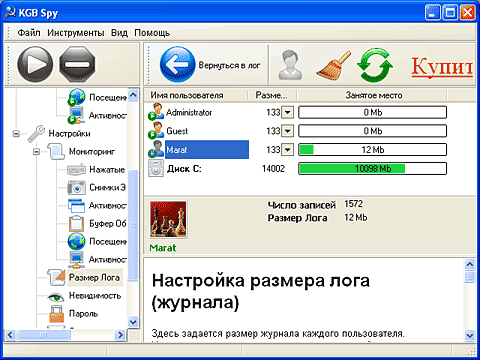This screenshot has height=360, width=480.
Task: Refresh using the green arrows icon
Action: 375,65
